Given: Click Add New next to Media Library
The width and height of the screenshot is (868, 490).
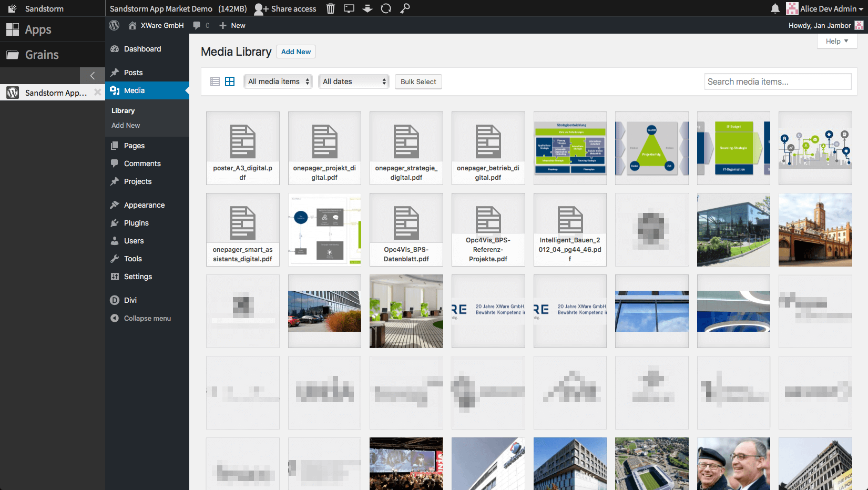Looking at the screenshot, I should pos(296,52).
